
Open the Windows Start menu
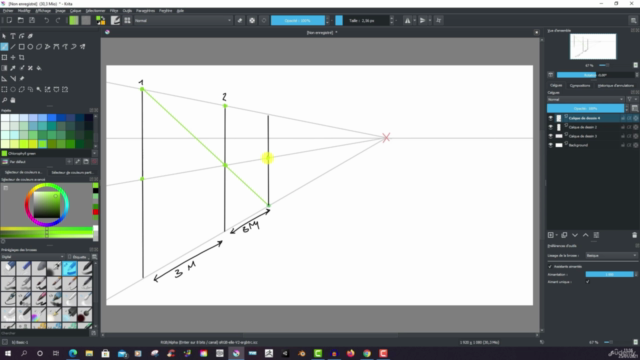pyautogui.click(x=8, y=353)
